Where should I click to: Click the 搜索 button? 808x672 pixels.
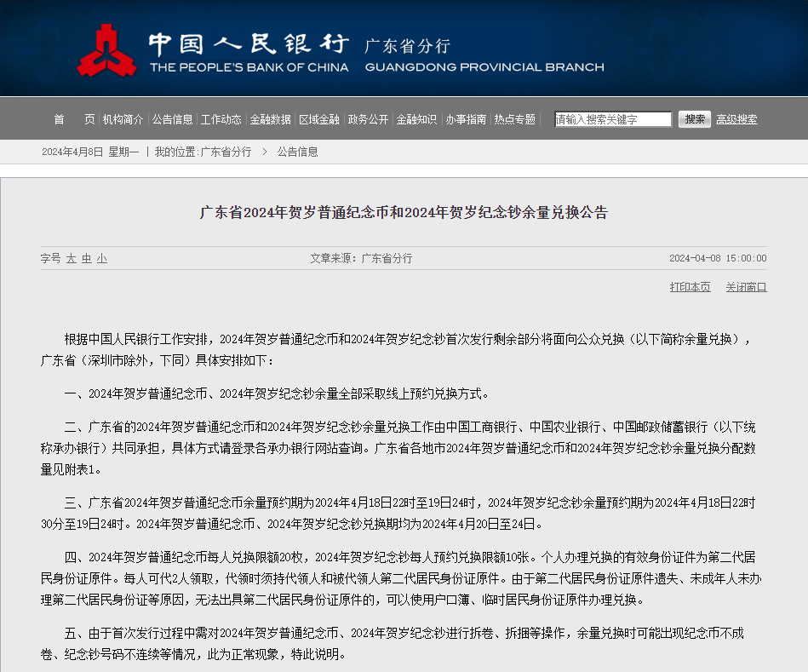tap(694, 119)
